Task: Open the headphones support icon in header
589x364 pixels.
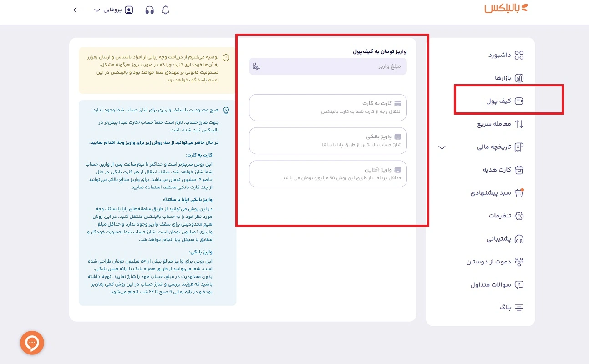Action: (150, 10)
